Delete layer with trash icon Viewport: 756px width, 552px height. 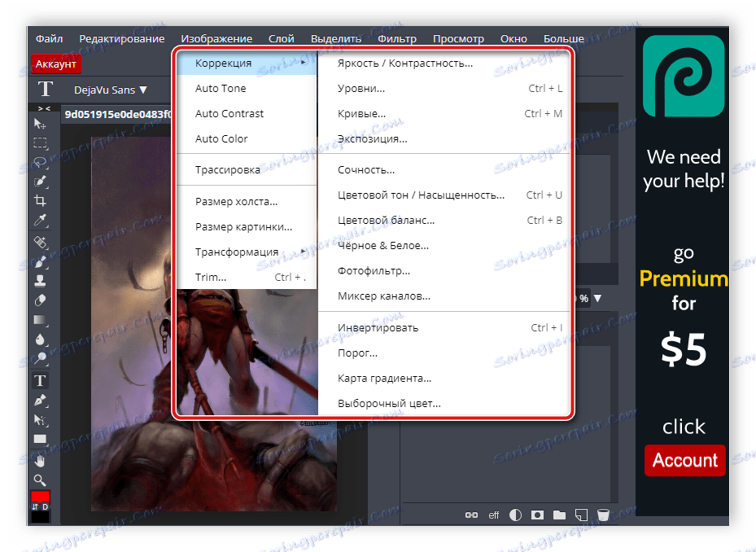[x=603, y=515]
